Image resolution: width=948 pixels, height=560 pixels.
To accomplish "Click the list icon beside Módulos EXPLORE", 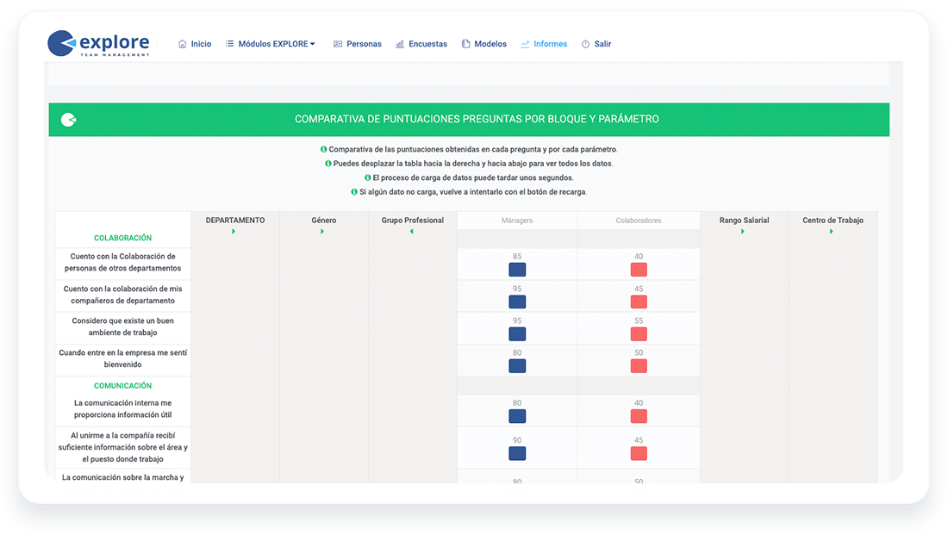I will pos(230,43).
